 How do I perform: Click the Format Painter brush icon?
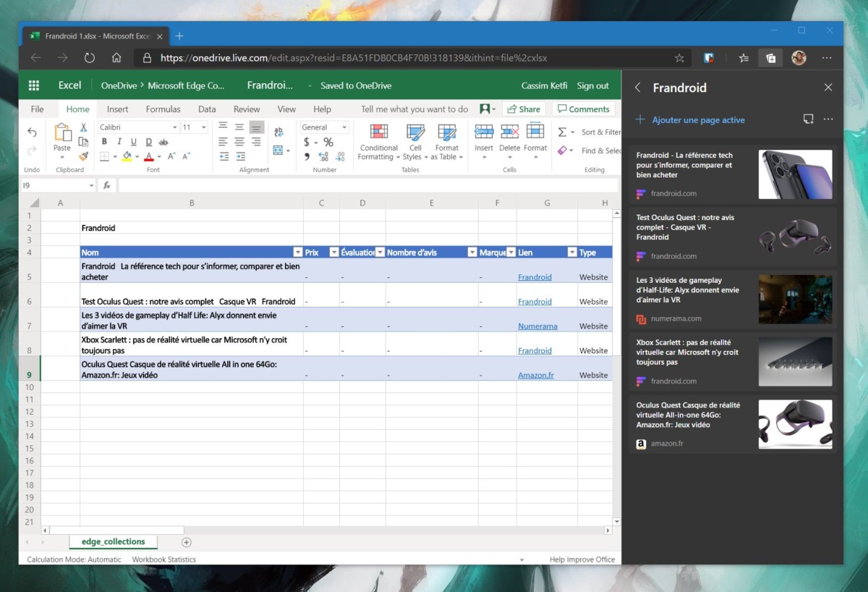point(83,156)
